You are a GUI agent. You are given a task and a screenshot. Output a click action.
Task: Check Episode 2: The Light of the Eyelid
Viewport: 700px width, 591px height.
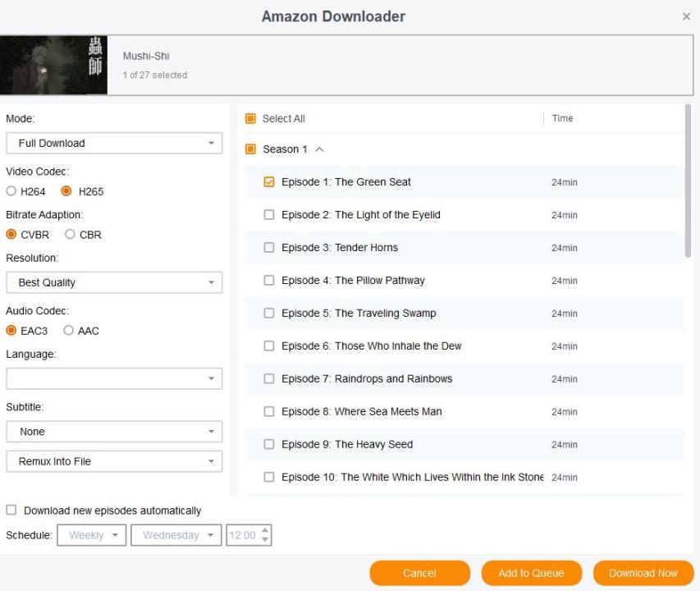(268, 215)
